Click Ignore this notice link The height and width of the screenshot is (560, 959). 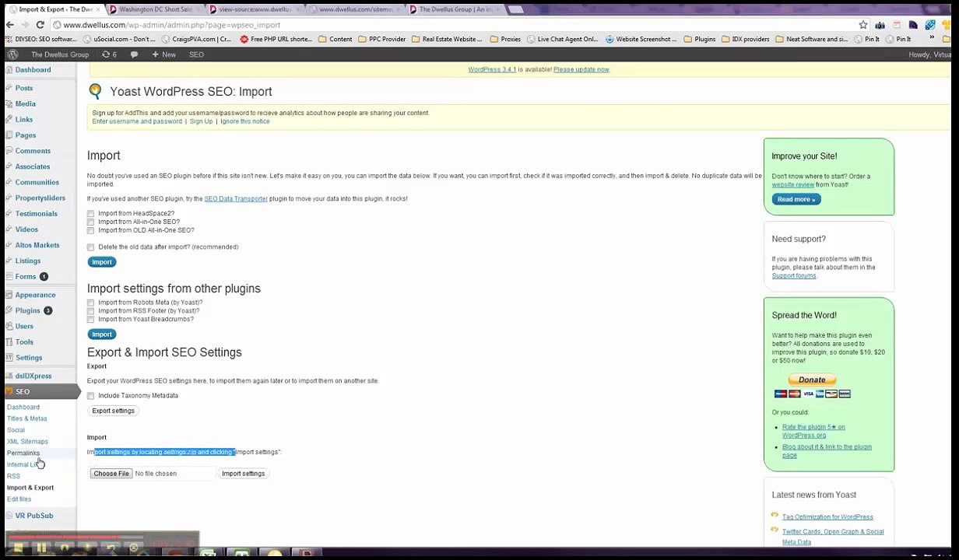245,121
